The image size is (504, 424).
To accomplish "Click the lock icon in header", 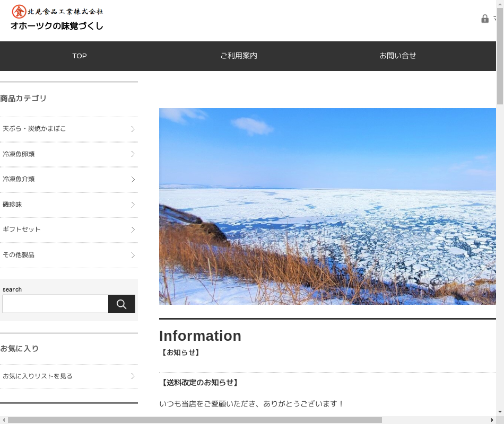I will tap(485, 19).
